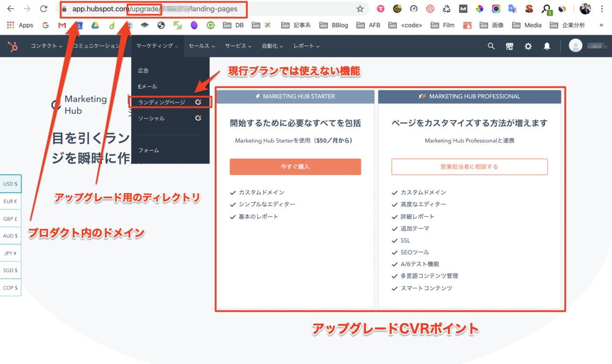Launch the color wheel picker extension
This screenshot has height=364, width=612.
(x=480, y=9)
